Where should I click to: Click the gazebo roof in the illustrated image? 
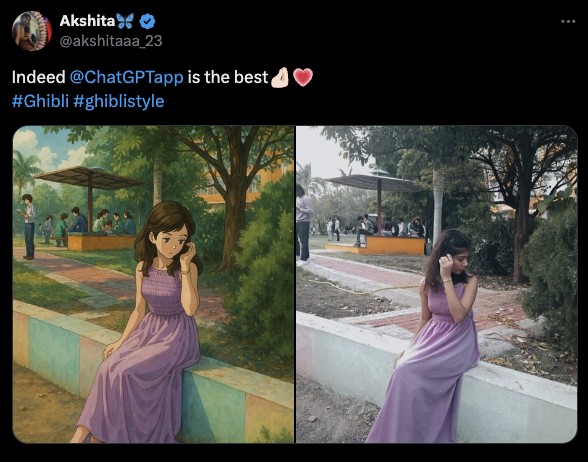point(89,177)
